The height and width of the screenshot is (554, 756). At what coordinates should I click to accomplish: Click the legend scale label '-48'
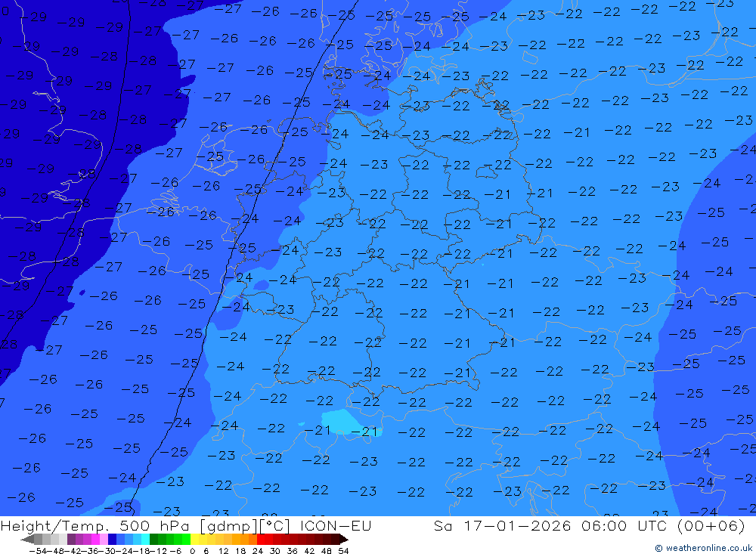[55, 551]
